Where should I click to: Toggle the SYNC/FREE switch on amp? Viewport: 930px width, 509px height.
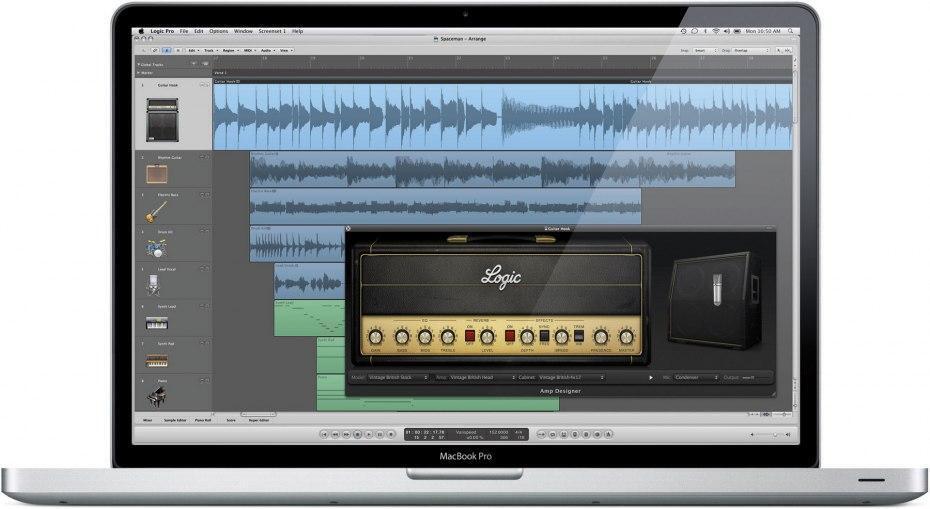[x=545, y=337]
